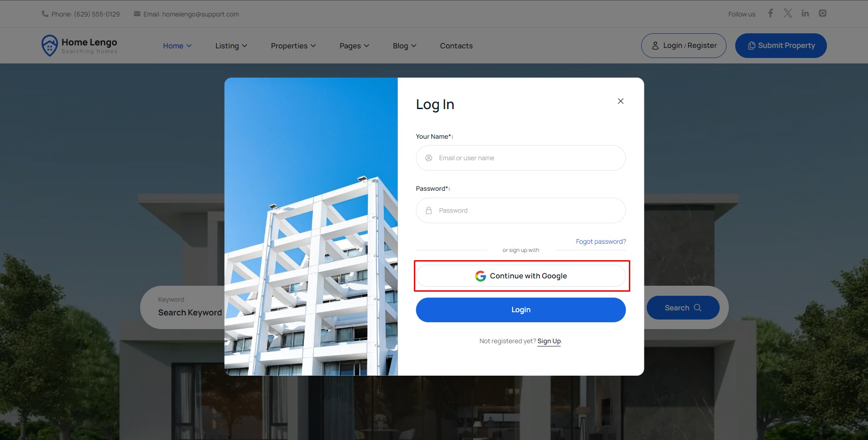Click Login / Register button

click(x=684, y=46)
